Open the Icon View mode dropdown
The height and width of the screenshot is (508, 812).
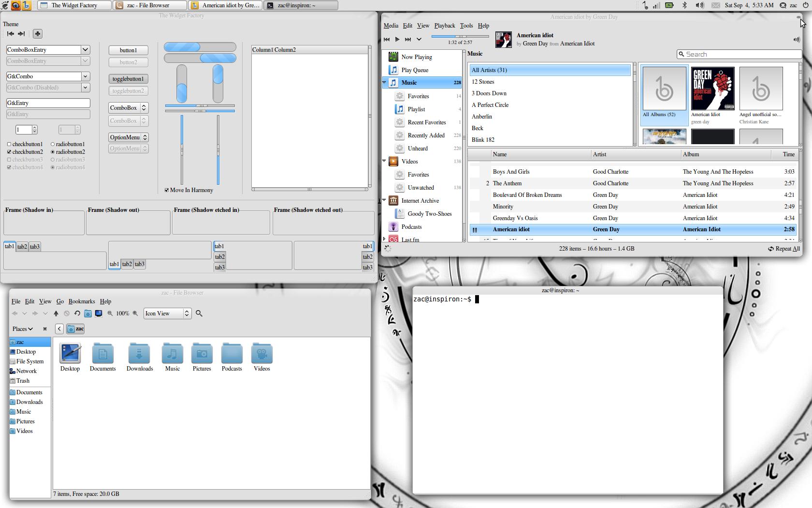(167, 314)
